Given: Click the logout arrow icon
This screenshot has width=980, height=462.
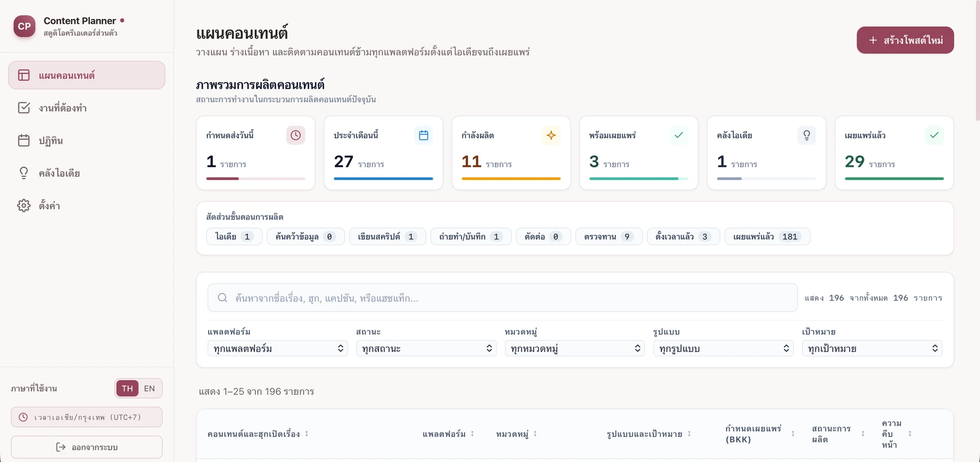Looking at the screenshot, I should (61, 447).
